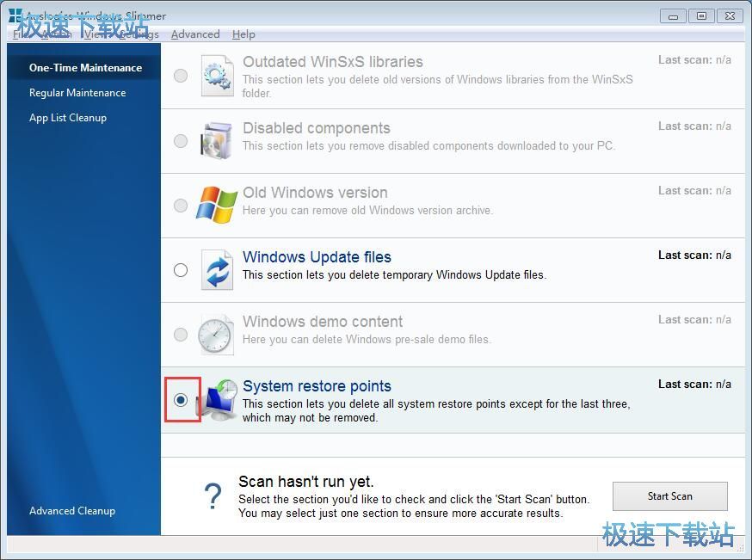Select the Outdated WinSxS libraries radio button
Viewport: 752px width, 560px height.
181,76
